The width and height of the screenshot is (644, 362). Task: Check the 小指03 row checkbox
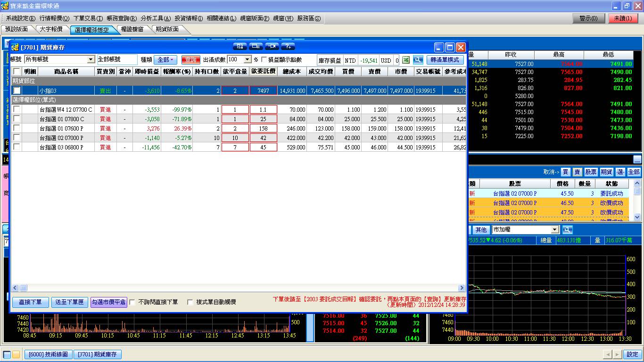(x=17, y=90)
